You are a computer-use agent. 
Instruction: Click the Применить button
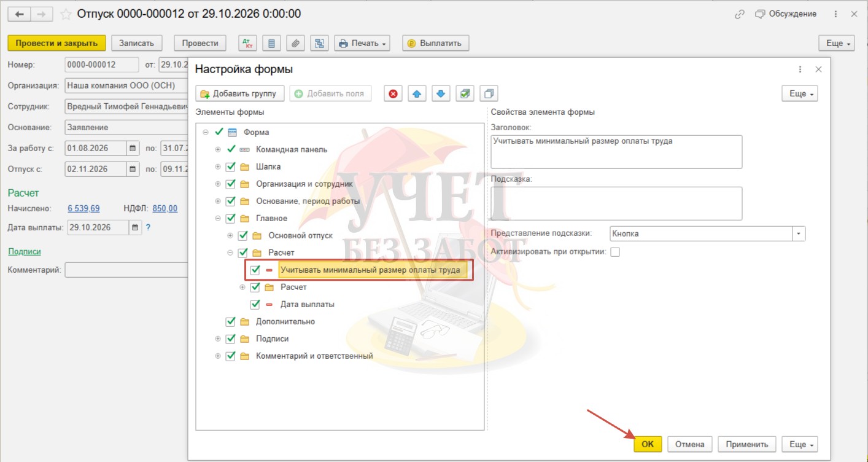747,444
